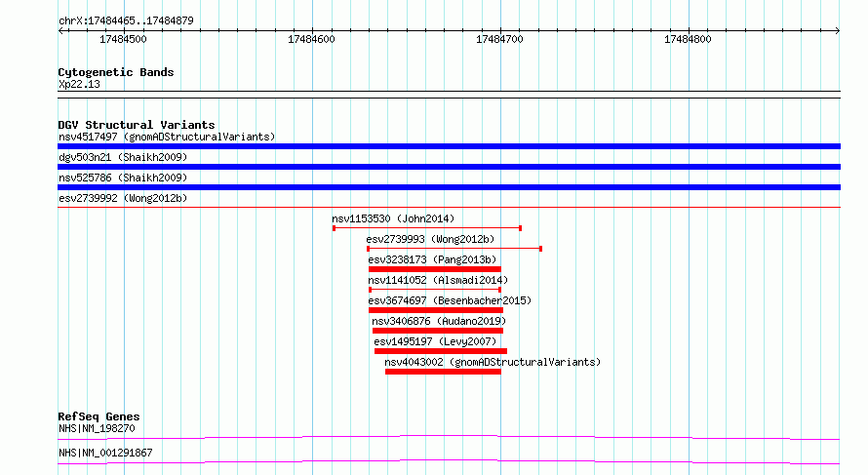Click the magenta gene line for NHS|NM_001291867
Screen dimensions: 868x475
pos(449,461)
